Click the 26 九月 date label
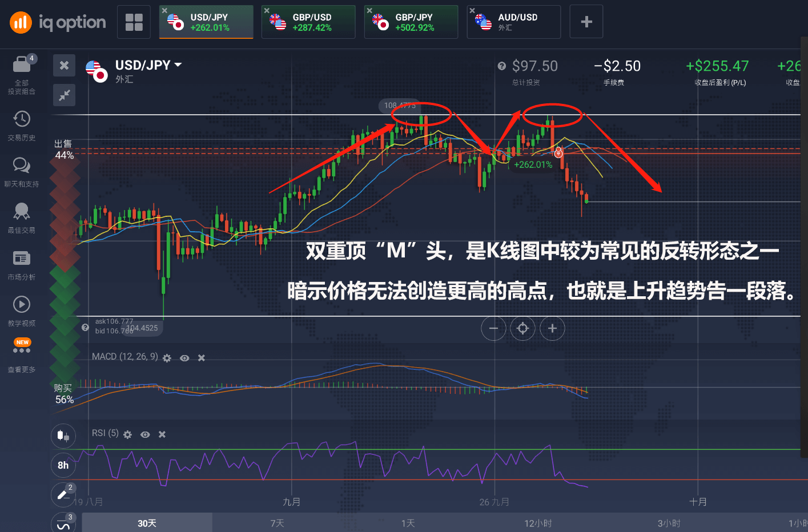Viewport: 808px width, 532px height. coord(495,502)
